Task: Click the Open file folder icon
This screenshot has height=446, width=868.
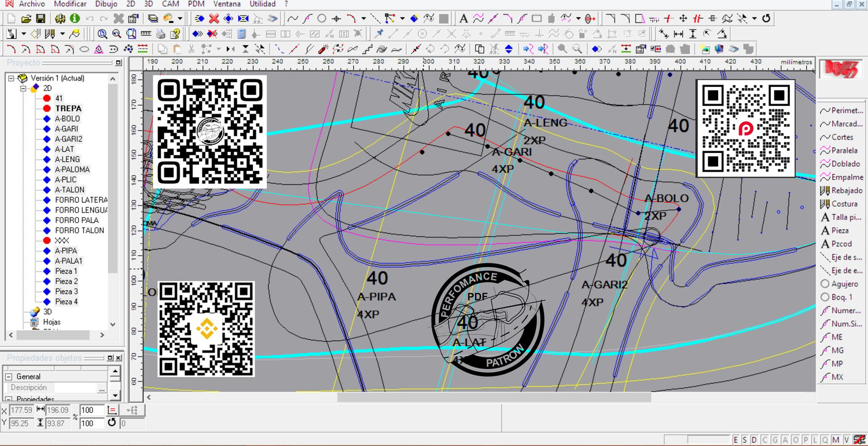Action: pyautogui.click(x=26, y=19)
